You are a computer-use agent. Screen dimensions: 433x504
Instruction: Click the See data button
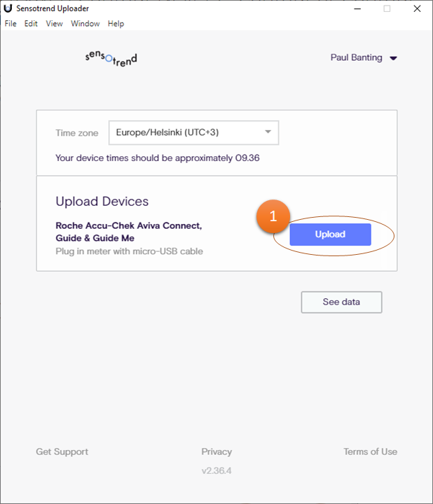coord(341,302)
